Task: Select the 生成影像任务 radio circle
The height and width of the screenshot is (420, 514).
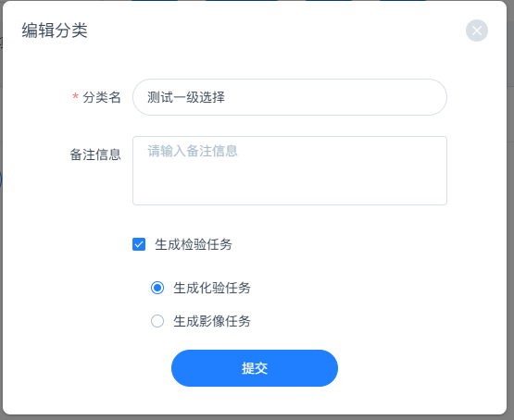Action: (x=157, y=321)
